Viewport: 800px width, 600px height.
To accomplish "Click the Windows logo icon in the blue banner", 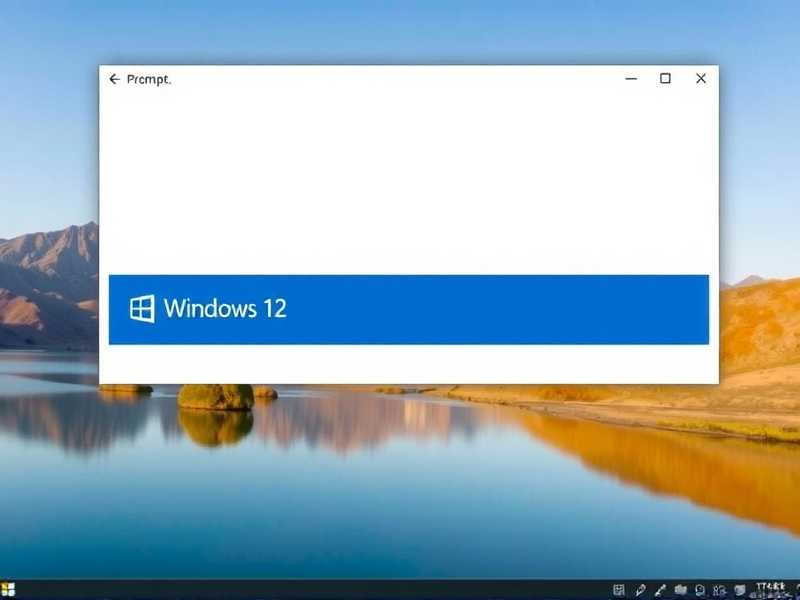I will [x=141, y=308].
